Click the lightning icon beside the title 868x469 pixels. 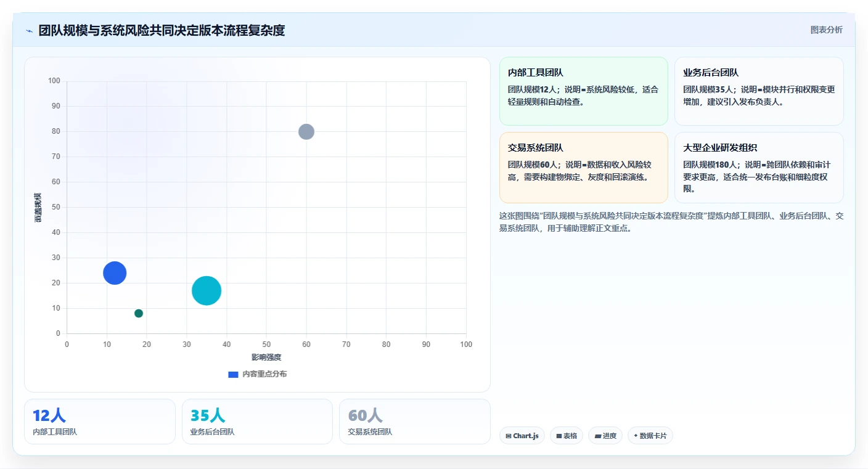click(x=30, y=31)
